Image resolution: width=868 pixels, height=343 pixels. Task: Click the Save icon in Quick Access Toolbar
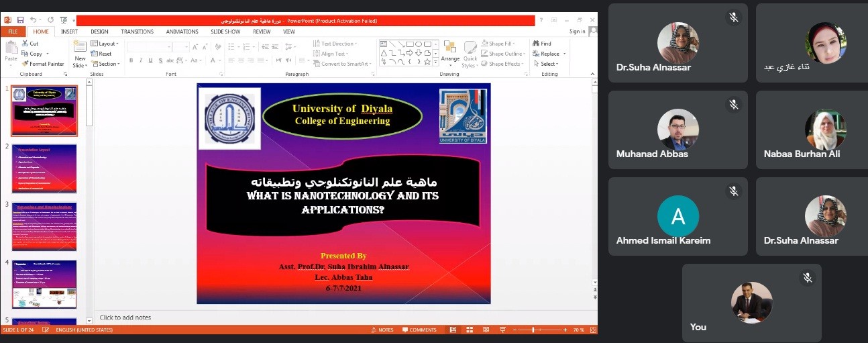[20, 21]
